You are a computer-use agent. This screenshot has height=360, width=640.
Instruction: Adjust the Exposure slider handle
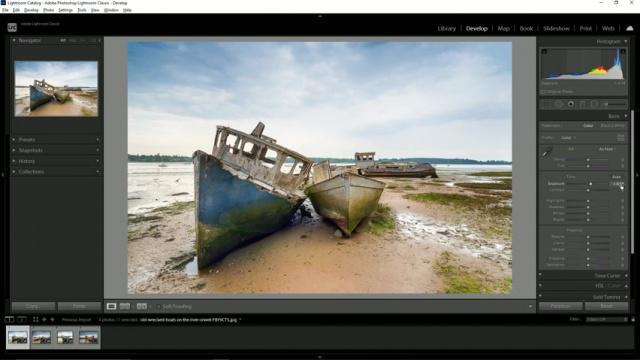[x=590, y=184]
